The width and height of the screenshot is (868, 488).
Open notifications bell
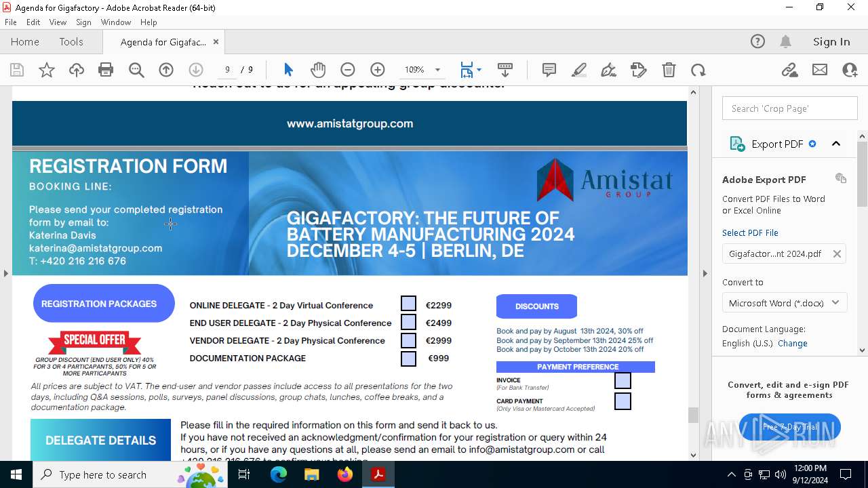(x=785, y=41)
